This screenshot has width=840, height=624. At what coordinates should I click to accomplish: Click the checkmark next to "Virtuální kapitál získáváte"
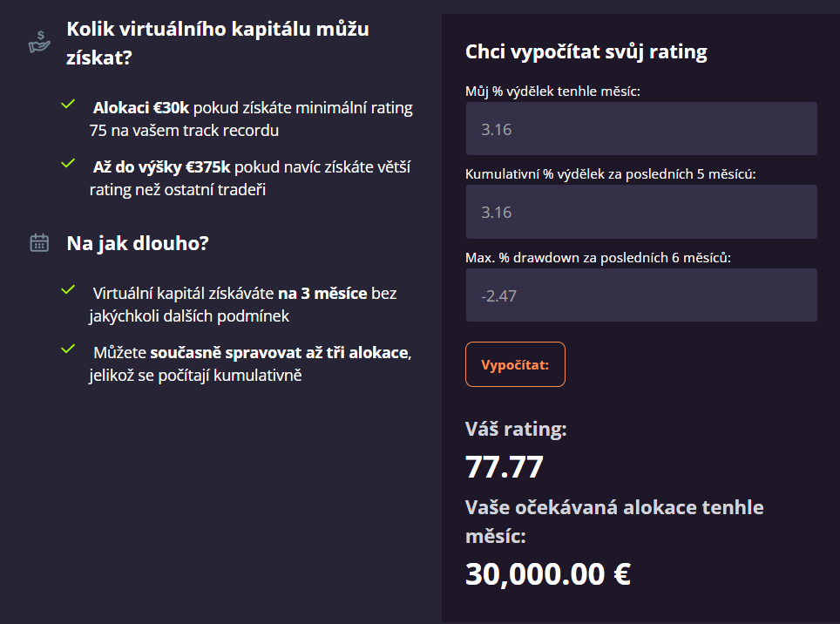click(x=68, y=289)
